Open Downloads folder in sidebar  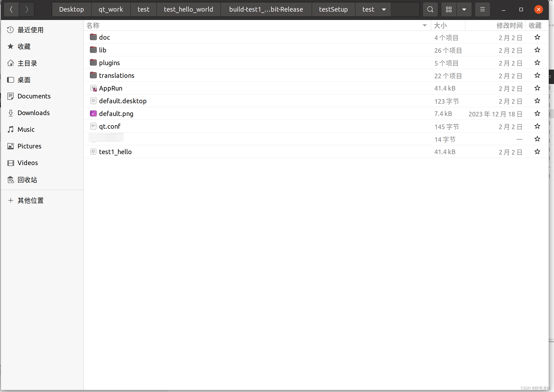(34, 113)
